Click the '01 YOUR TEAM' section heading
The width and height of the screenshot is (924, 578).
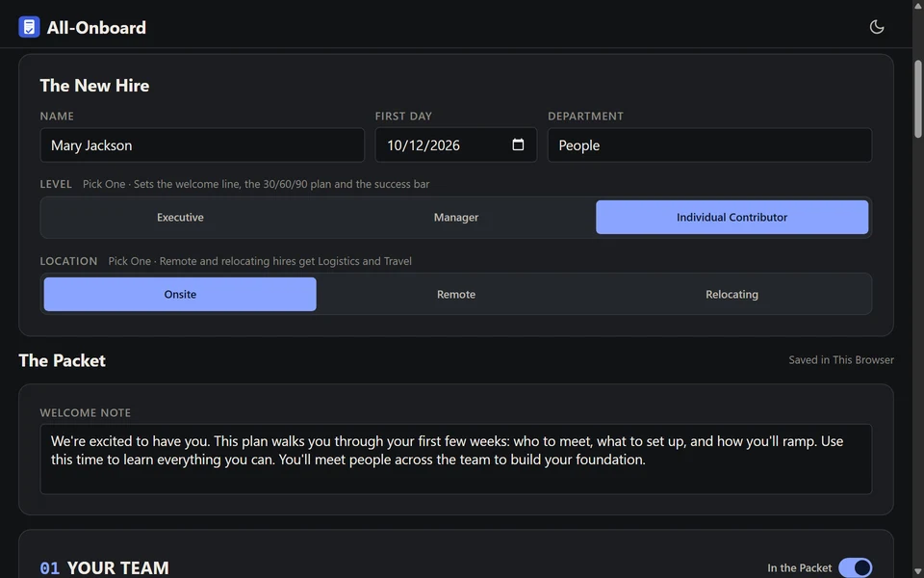104,568
